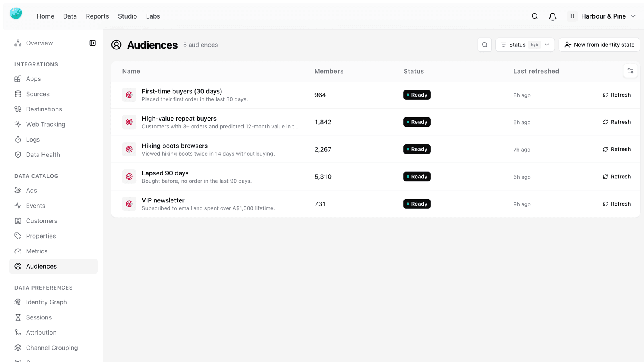Refresh the First-time buyers audience
Image resolution: width=644 pixels, height=362 pixels.
click(x=617, y=95)
